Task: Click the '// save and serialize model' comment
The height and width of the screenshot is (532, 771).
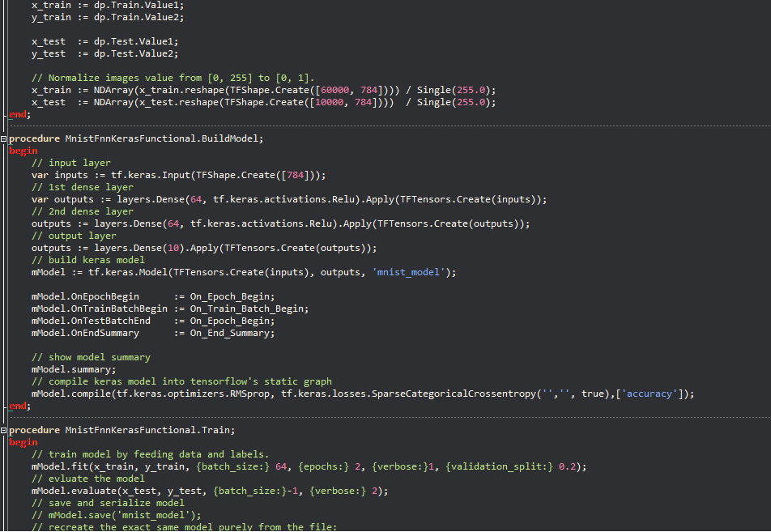Action: (108, 503)
